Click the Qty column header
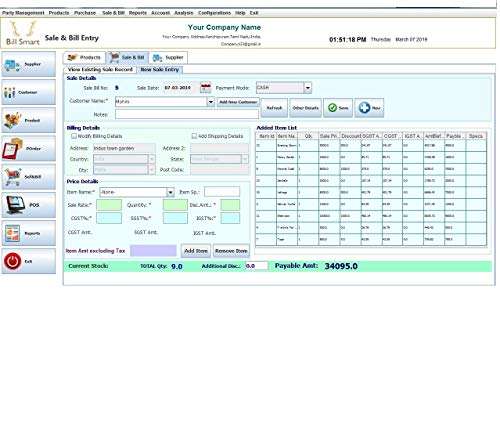 (x=308, y=136)
